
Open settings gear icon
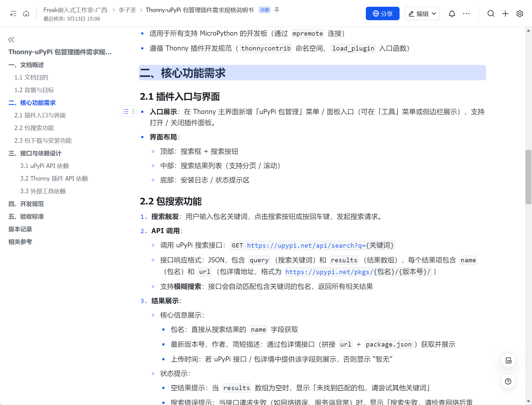pos(520,13)
